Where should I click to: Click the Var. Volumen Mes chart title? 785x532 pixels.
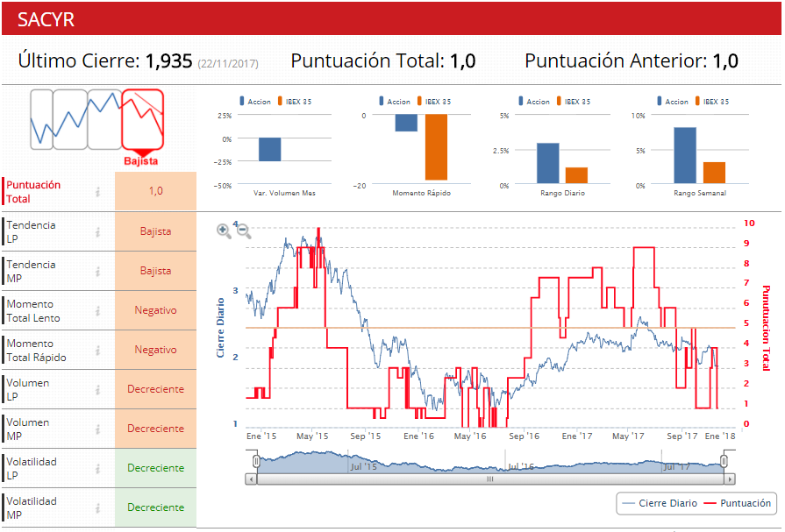(284, 193)
